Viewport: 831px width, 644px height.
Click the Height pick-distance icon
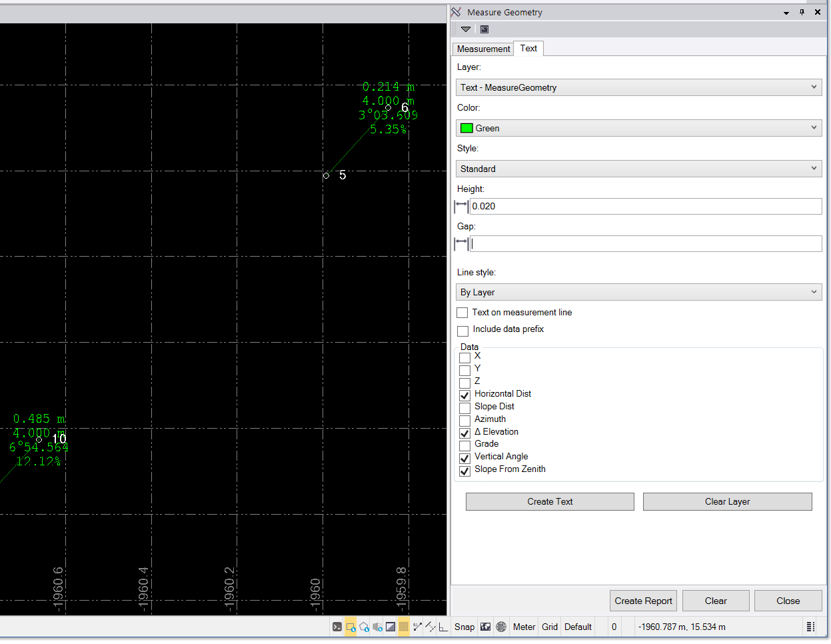(x=461, y=206)
